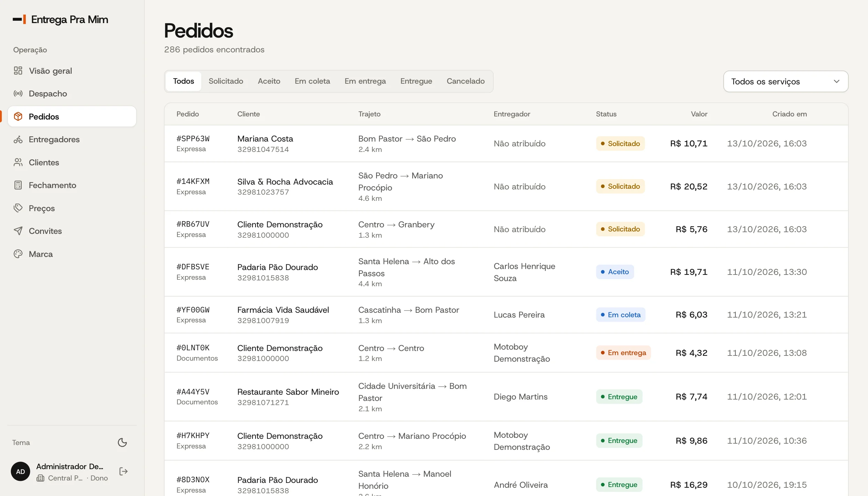Click the Fechamento calculator icon

click(x=18, y=185)
